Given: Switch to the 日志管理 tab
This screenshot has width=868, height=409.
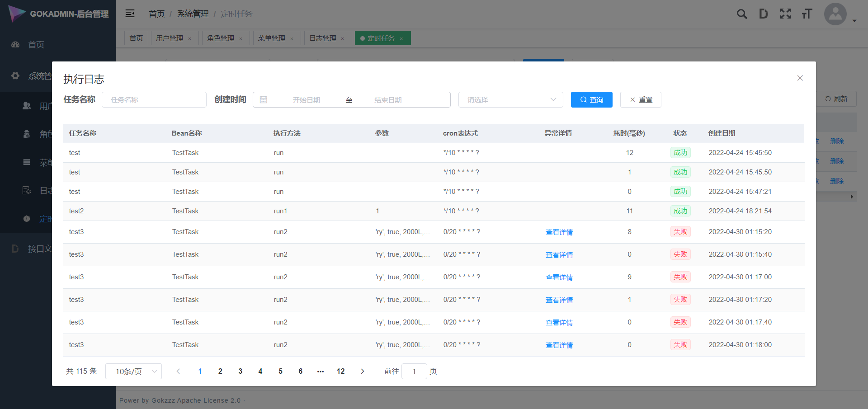Looking at the screenshot, I should (x=323, y=38).
